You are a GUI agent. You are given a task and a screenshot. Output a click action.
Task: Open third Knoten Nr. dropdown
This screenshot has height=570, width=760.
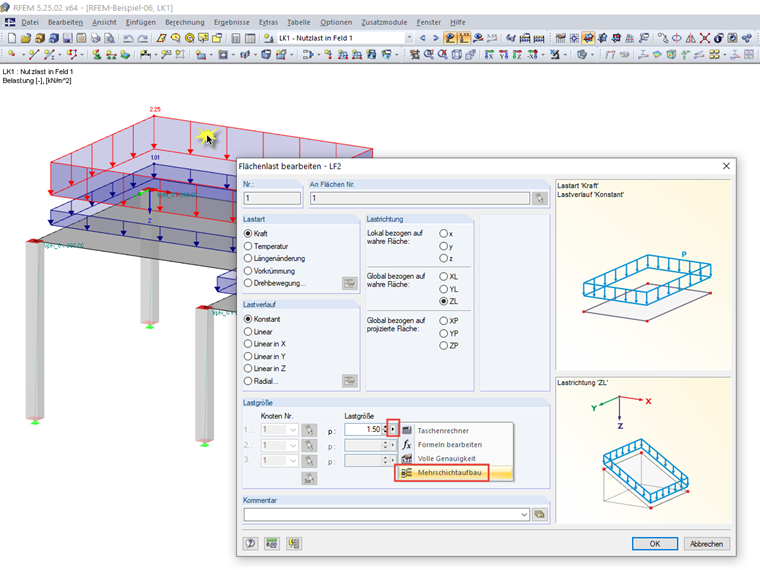click(293, 460)
